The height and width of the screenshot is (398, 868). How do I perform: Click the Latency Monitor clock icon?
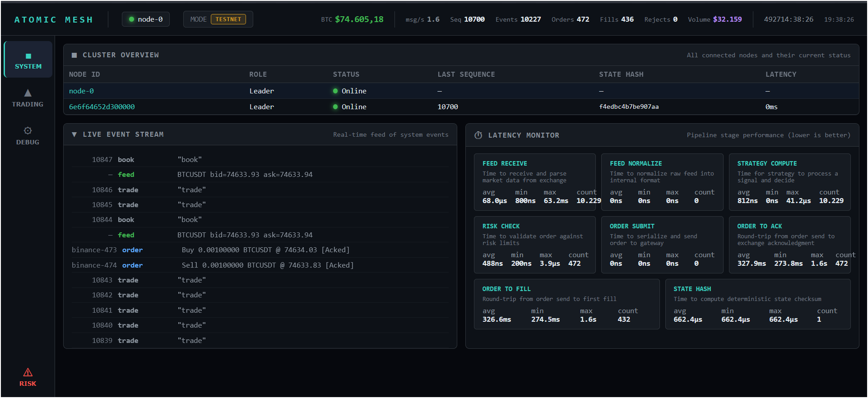coord(478,135)
